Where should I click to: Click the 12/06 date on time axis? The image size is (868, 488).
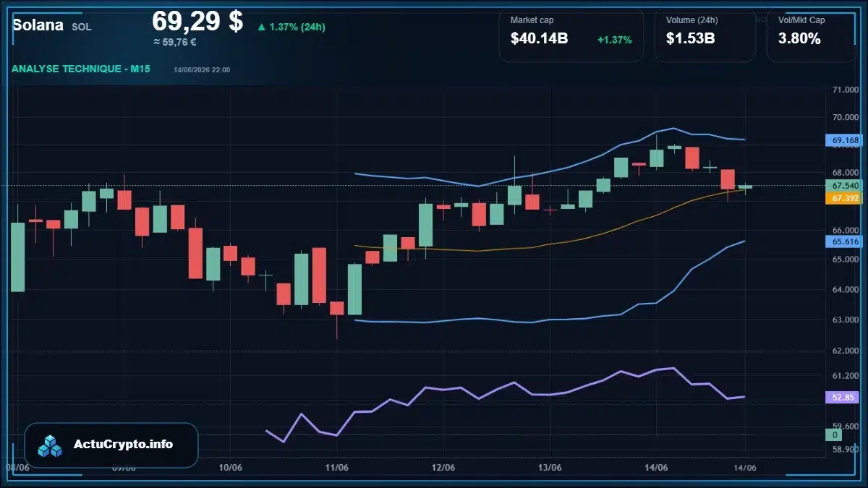[443, 468]
